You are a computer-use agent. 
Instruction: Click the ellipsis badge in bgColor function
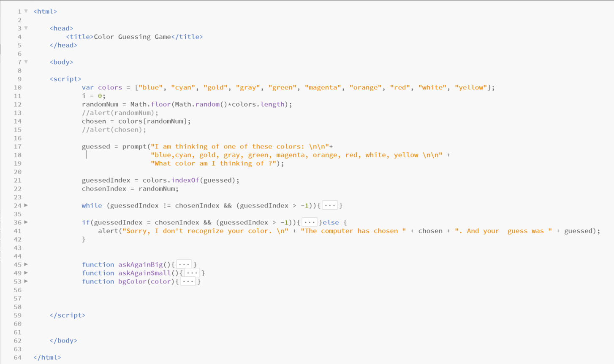[188, 282]
